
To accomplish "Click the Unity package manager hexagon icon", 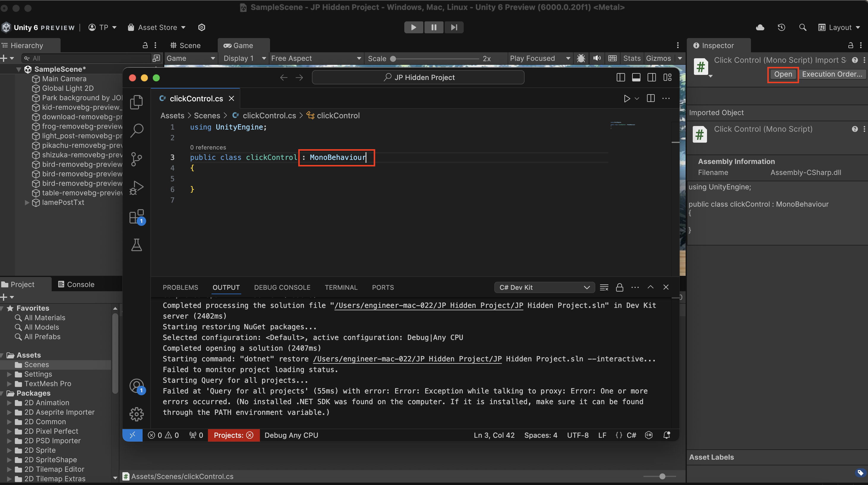I will pyautogui.click(x=201, y=27).
